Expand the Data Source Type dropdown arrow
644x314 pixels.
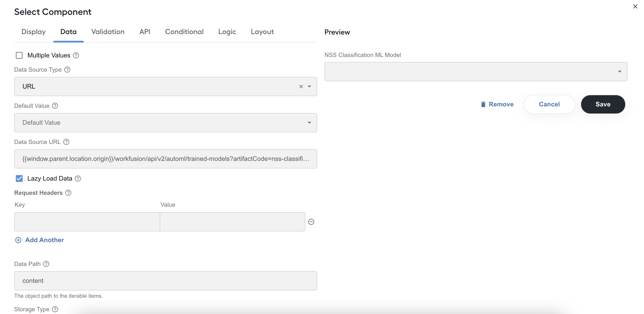pyautogui.click(x=309, y=87)
